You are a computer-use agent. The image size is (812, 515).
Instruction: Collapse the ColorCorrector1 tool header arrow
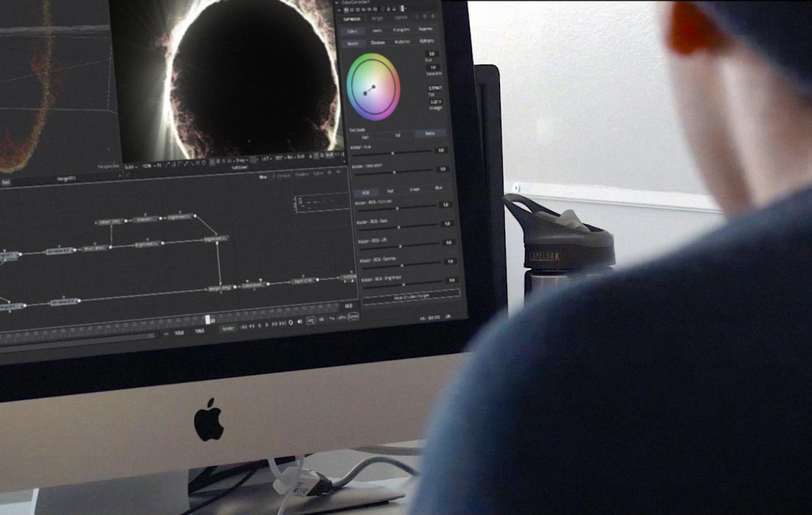[337, 3]
